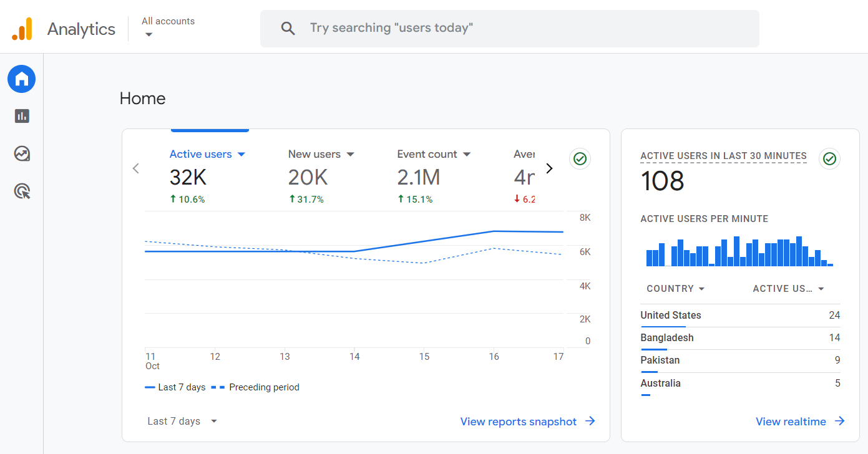Open Home from the left sidebar
This screenshot has width=868, height=454.
click(21, 79)
